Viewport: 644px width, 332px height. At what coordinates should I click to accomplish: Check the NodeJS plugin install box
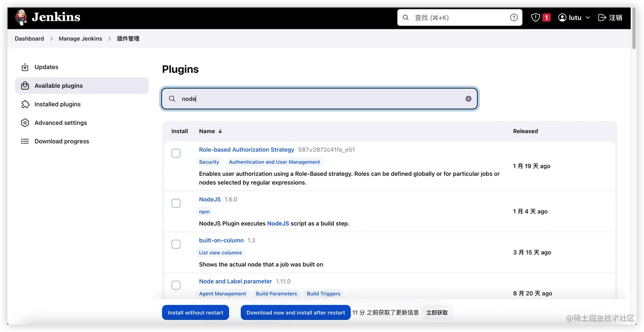[x=176, y=203]
